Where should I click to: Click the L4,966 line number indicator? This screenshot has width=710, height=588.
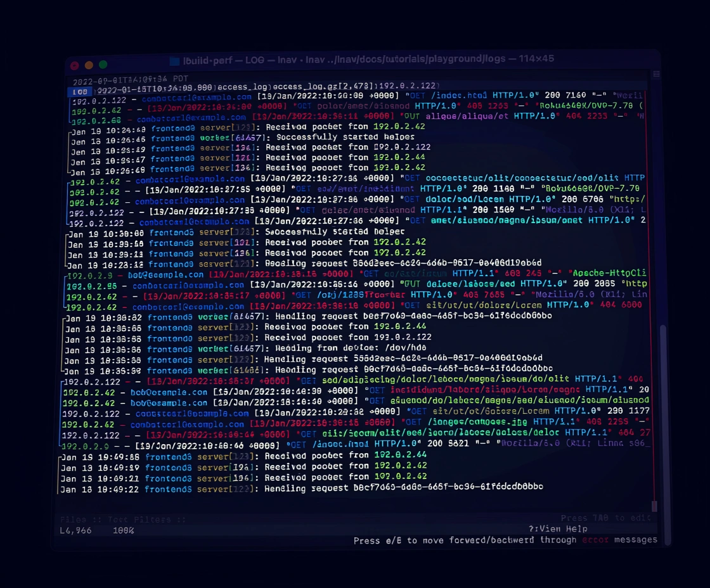coord(76,530)
